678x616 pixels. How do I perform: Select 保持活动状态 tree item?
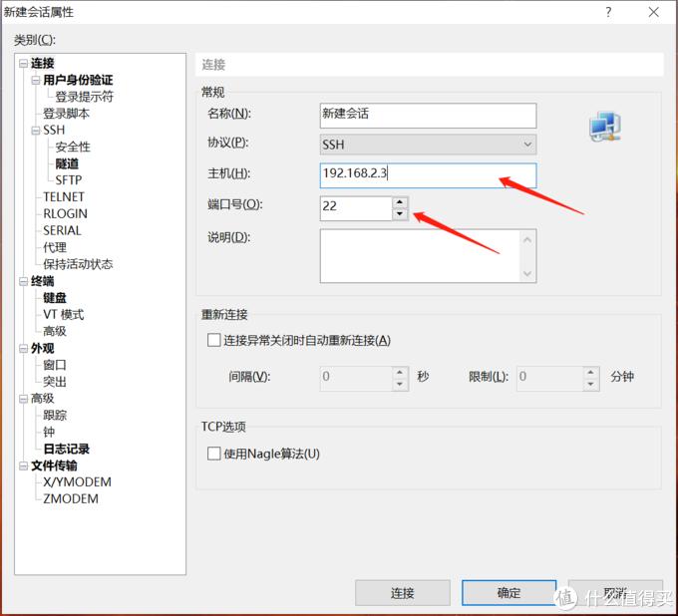78,264
